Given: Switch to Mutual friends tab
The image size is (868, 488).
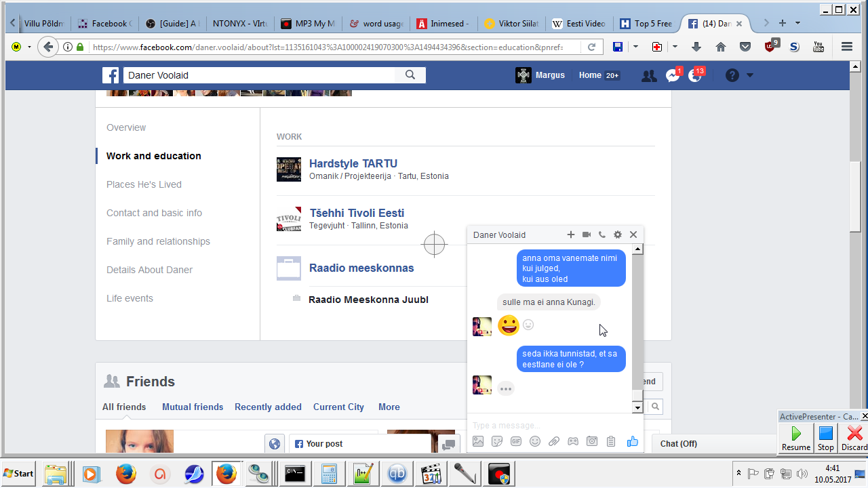Looking at the screenshot, I should [x=193, y=407].
